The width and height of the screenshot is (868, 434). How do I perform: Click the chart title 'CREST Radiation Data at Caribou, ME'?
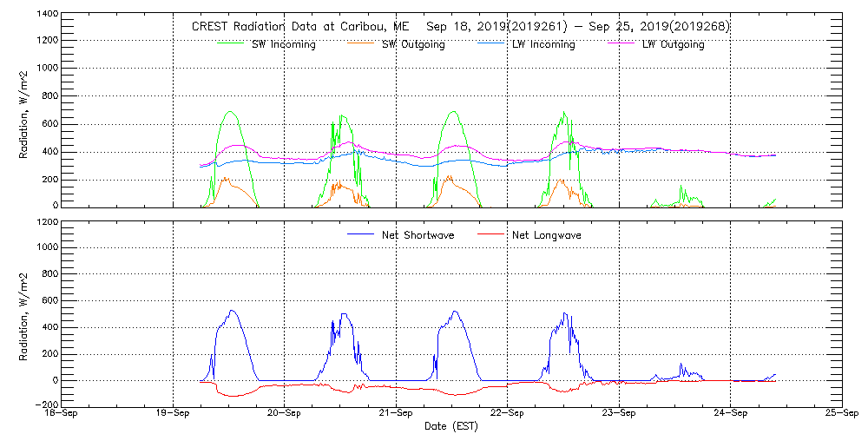tap(293, 27)
